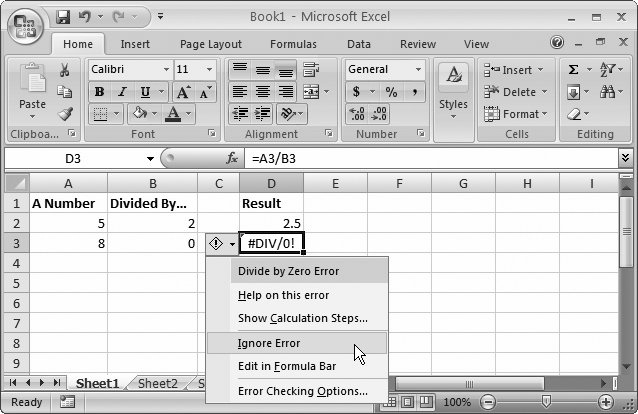This screenshot has width=638, height=414.
Task: Apply Percent Style
Action: (x=391, y=92)
